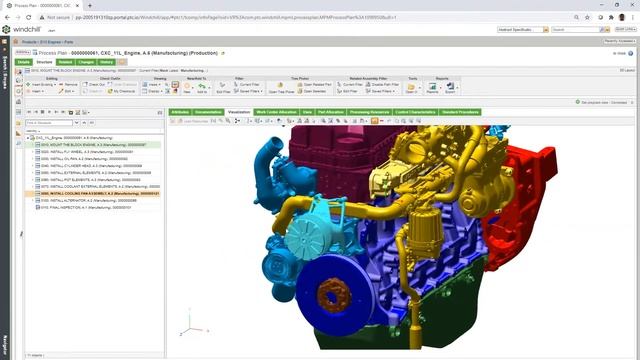The image size is (640, 360).
Task: Switch to the Related tab
Action: (x=65, y=62)
